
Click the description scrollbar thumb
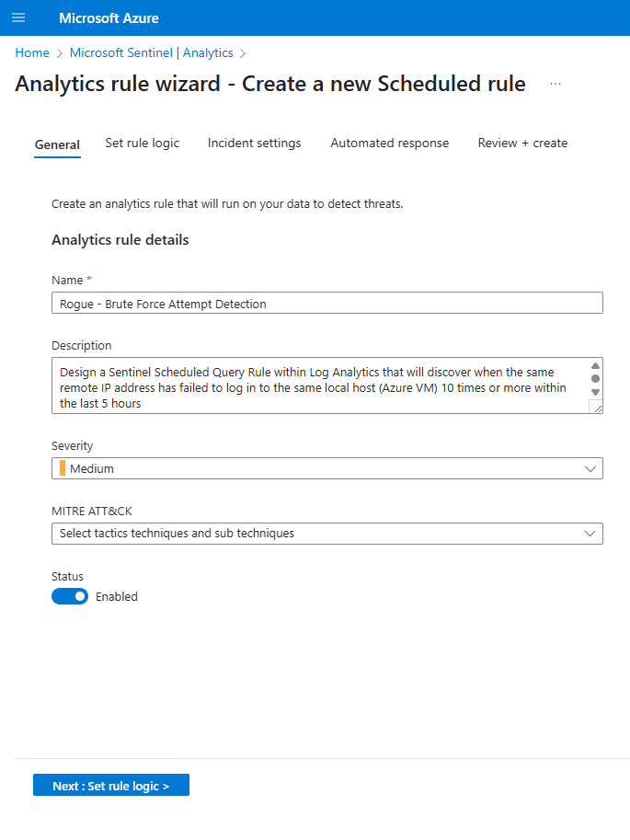pos(595,379)
